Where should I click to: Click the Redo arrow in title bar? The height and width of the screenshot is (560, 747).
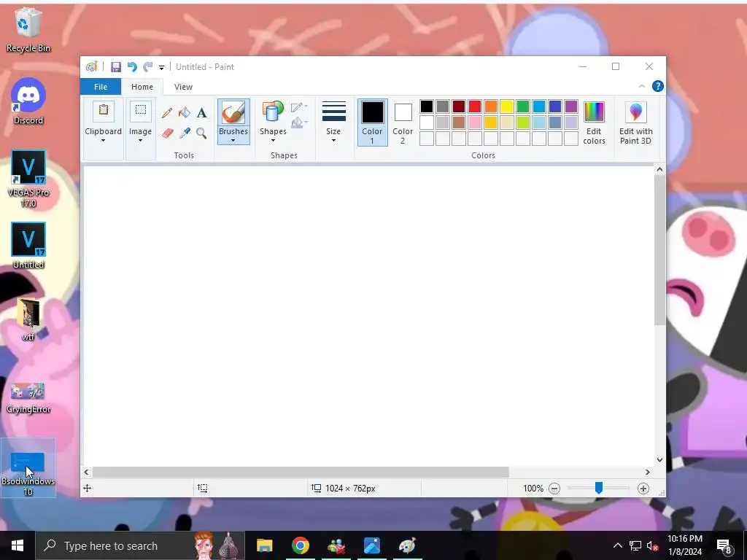click(148, 67)
